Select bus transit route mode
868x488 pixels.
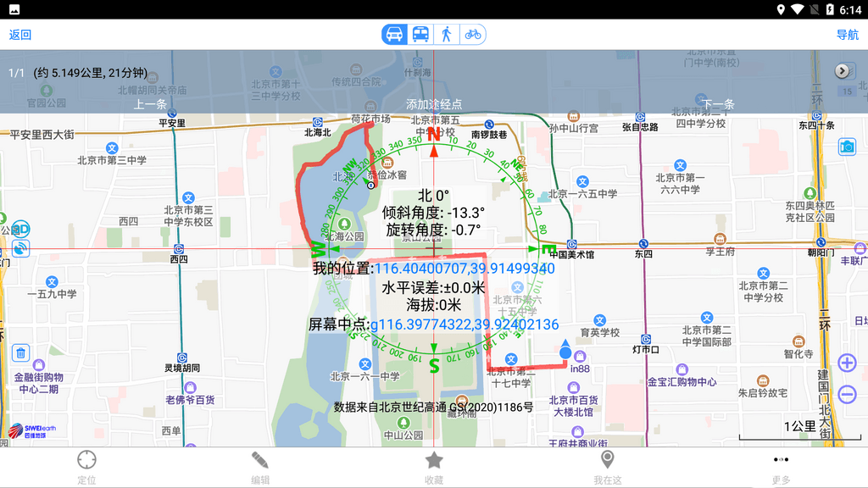coord(420,34)
